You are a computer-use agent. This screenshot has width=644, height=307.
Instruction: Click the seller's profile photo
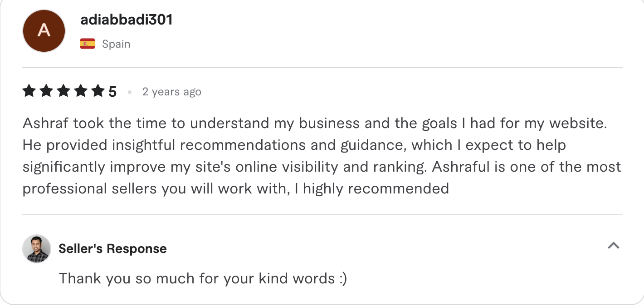coord(36,249)
